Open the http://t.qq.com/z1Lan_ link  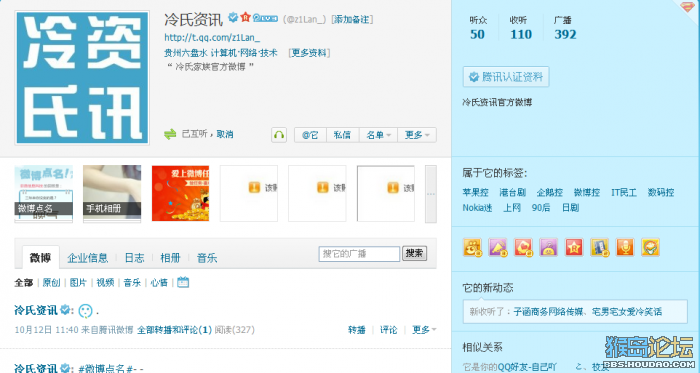tap(212, 37)
